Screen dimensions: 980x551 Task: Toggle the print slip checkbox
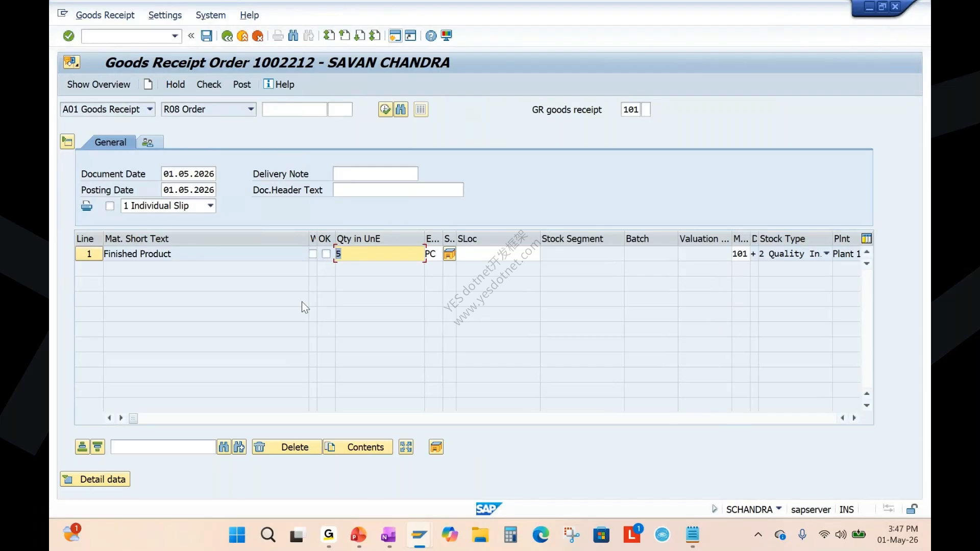click(110, 206)
